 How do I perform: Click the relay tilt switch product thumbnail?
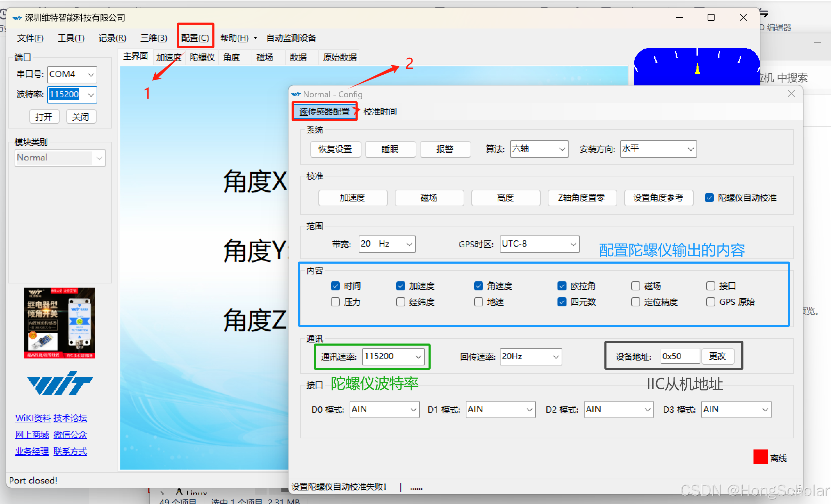(59, 323)
